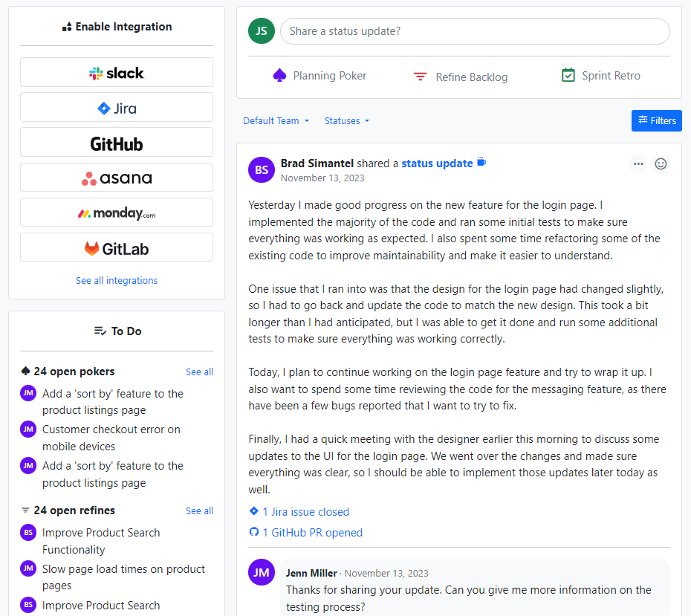Launch the Sprint Retro

(600, 76)
